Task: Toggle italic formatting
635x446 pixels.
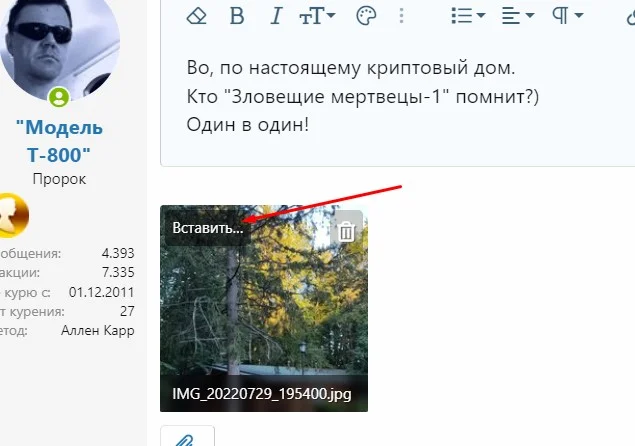Action: tap(276, 16)
